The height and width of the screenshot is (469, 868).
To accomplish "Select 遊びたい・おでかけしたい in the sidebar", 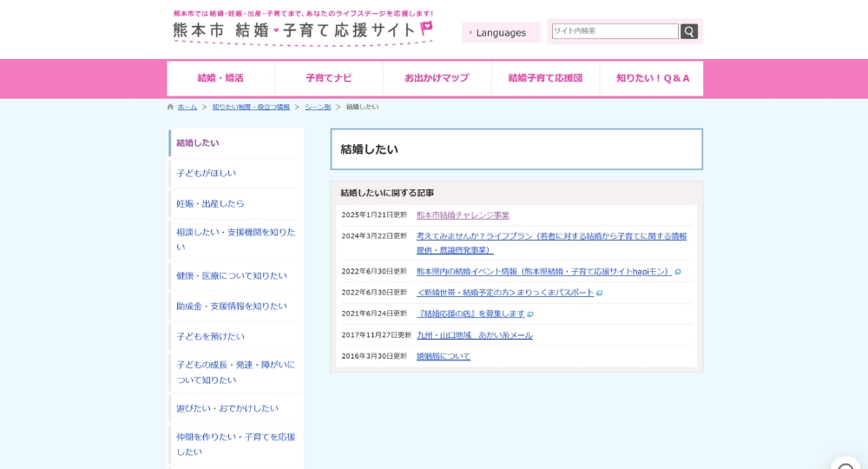I will coord(236,409).
